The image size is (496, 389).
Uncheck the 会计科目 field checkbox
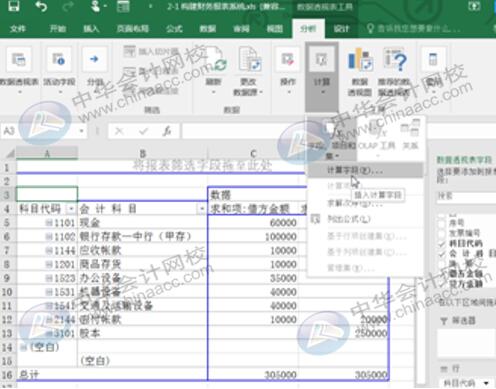tap(442, 254)
